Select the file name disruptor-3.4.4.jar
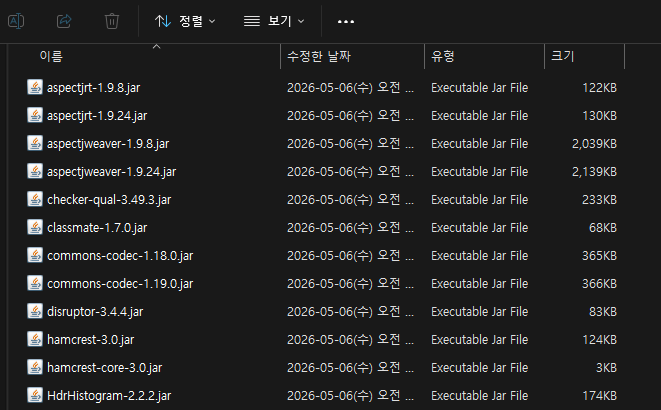 (x=95, y=312)
